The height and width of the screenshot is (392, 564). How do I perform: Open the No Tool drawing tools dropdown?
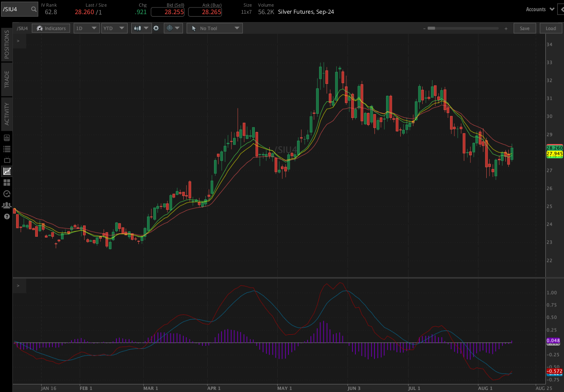click(214, 28)
